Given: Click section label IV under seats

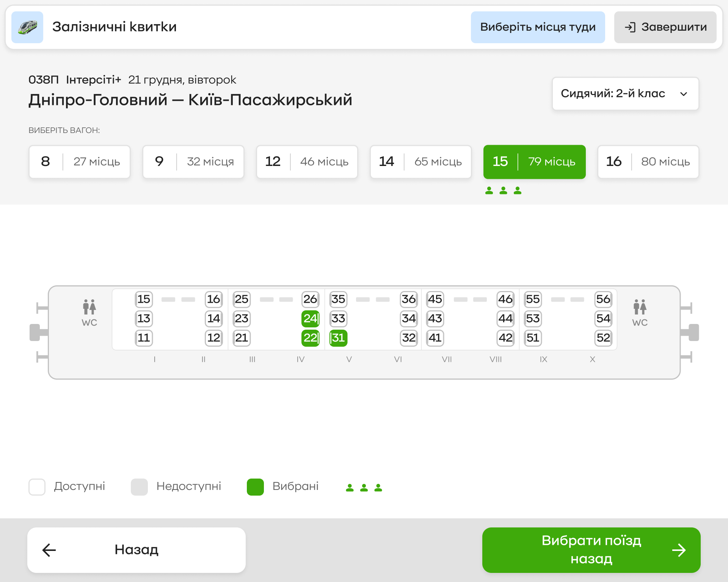Looking at the screenshot, I should (x=301, y=359).
